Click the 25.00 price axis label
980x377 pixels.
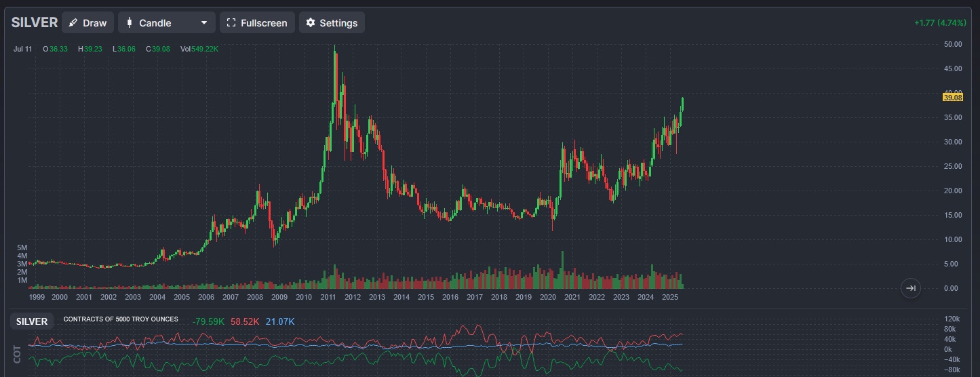(x=953, y=166)
